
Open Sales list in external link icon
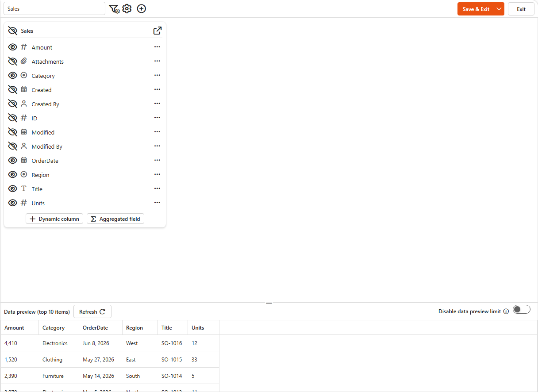point(157,31)
